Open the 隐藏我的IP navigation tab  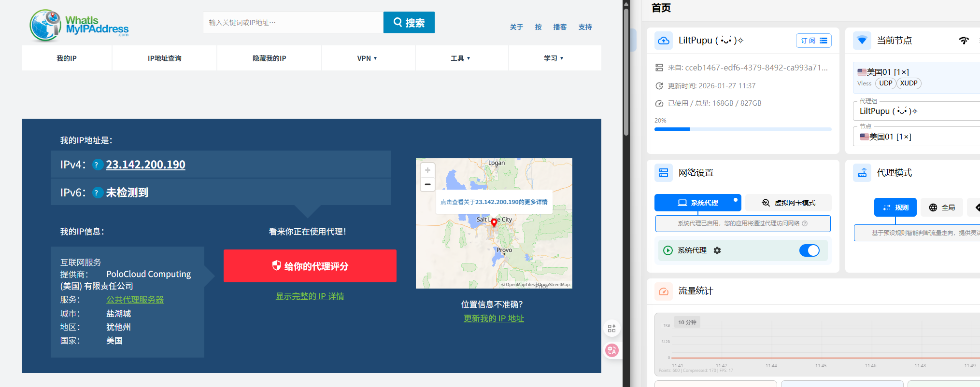[270, 58]
